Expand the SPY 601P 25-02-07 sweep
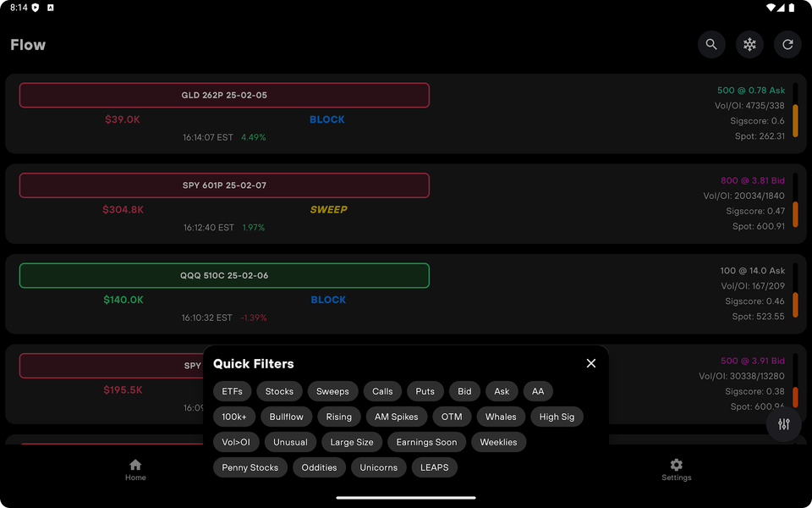This screenshot has width=812, height=508. click(x=224, y=185)
